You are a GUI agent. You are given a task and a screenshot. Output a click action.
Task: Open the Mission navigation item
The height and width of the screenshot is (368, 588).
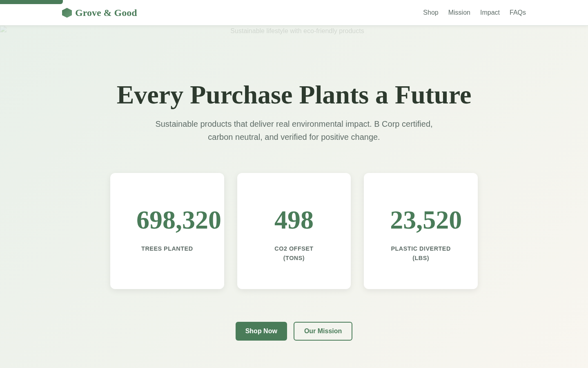459,13
